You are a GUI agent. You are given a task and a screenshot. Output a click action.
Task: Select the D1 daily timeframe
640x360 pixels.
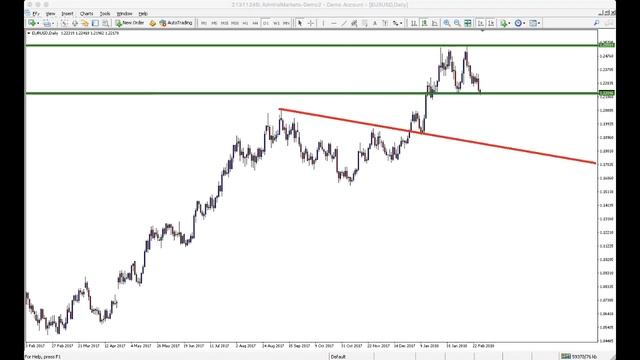pyautogui.click(x=266, y=23)
